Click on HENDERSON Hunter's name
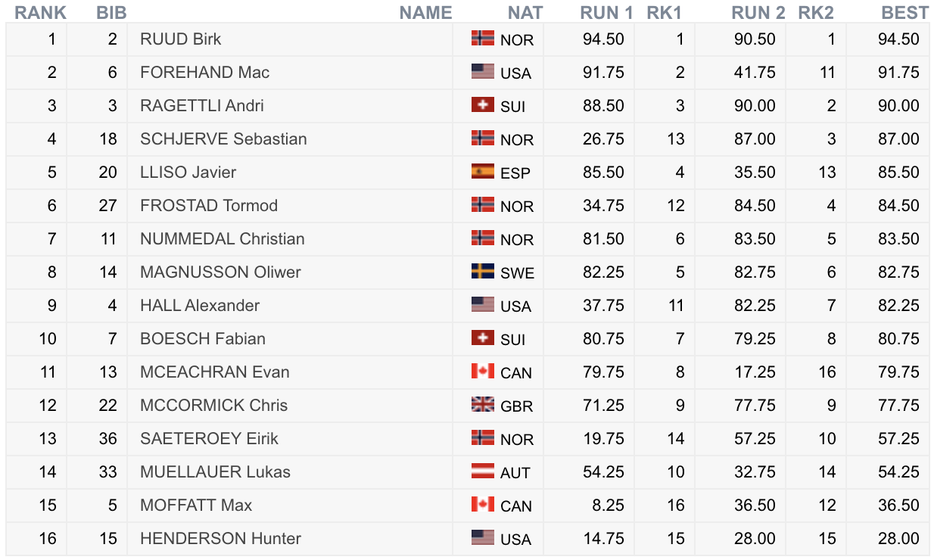 (x=220, y=538)
